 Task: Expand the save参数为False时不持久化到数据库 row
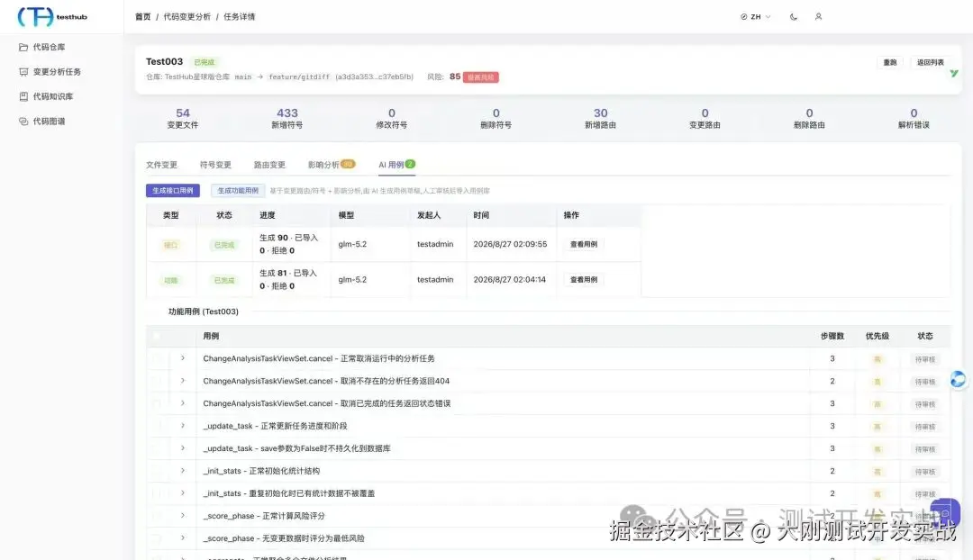(182, 448)
